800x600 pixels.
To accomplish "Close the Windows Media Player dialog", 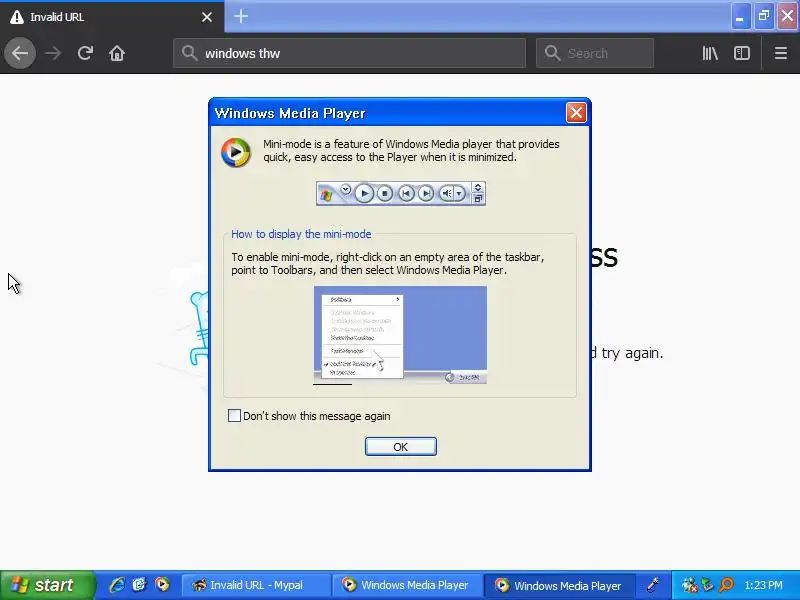I will tap(576, 113).
